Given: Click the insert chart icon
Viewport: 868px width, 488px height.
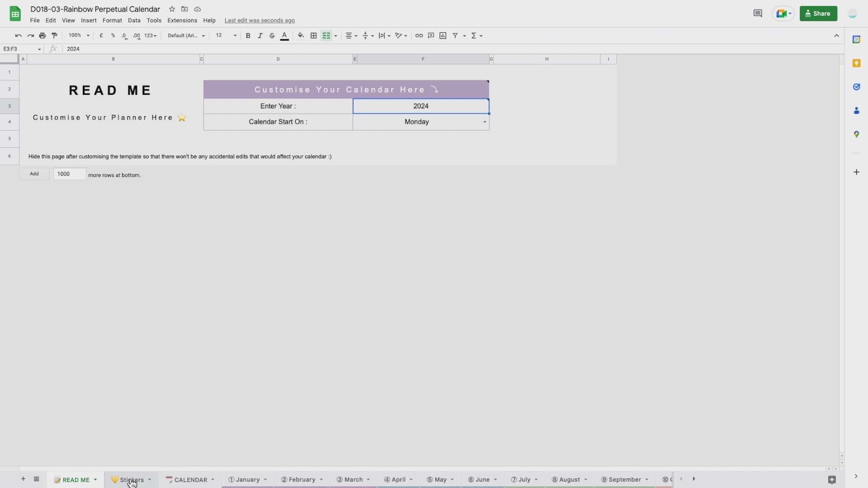Looking at the screenshot, I should [x=443, y=36].
